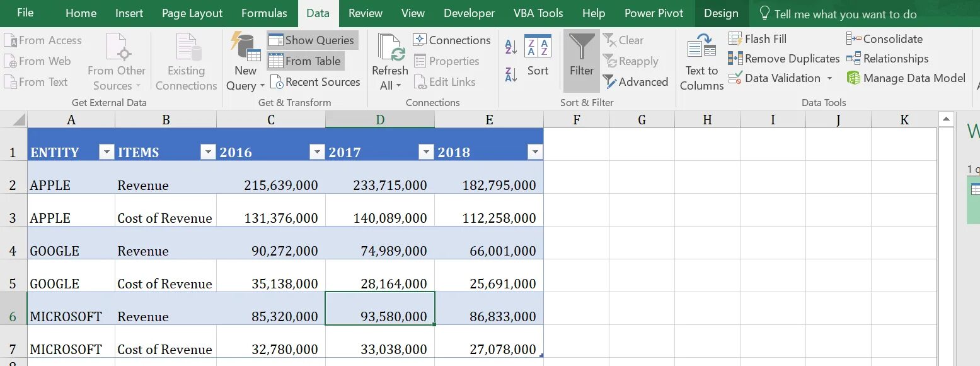The image size is (980, 366).
Task: Import data From Access
Action: click(43, 40)
